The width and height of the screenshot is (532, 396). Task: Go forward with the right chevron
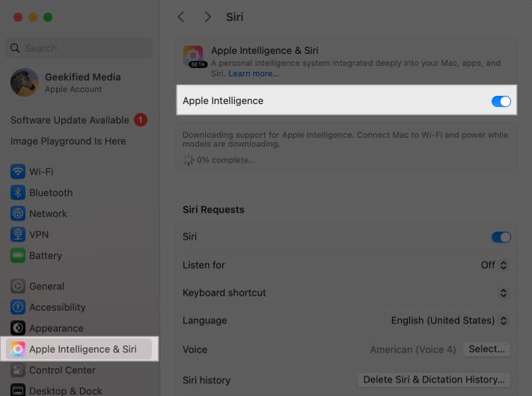point(207,17)
